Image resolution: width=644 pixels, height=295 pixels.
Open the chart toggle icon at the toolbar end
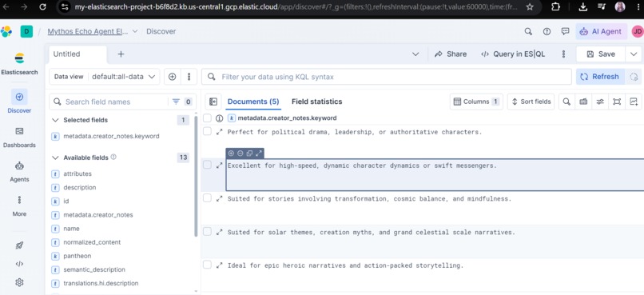tap(634, 102)
